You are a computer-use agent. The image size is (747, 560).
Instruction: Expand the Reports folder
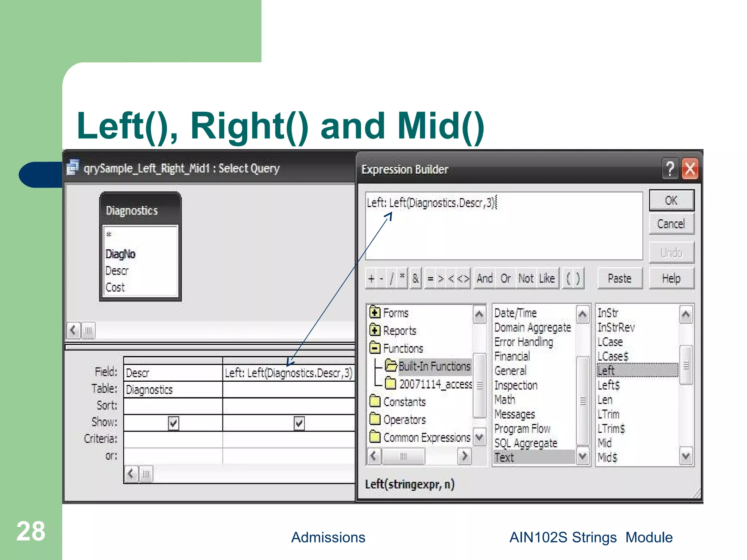click(375, 330)
